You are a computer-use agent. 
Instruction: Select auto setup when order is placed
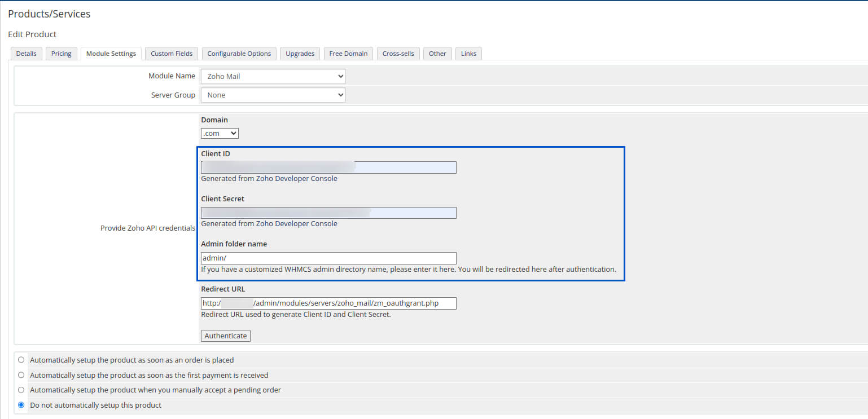click(21, 360)
